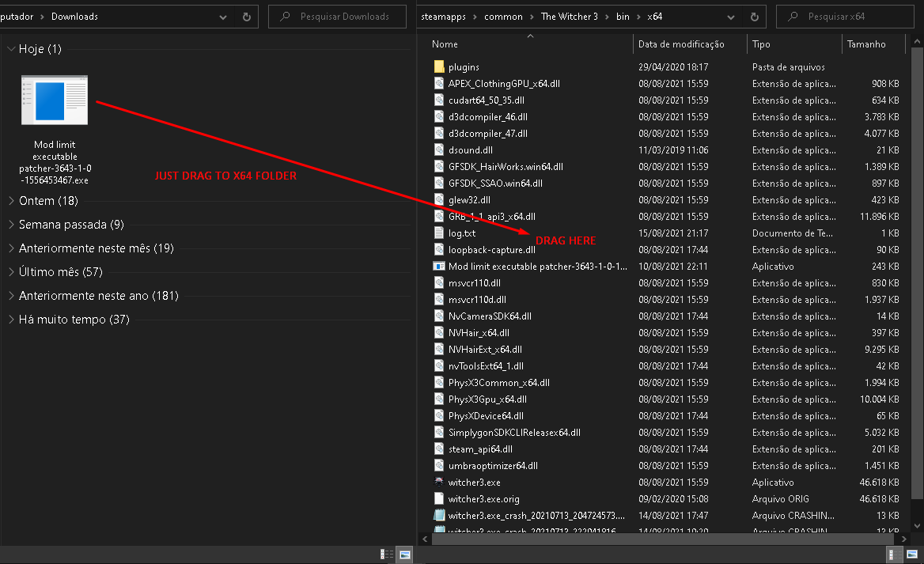The height and width of the screenshot is (564, 924).
Task: Click the x64 horizontal scroll right arrow
Action: click(x=903, y=539)
